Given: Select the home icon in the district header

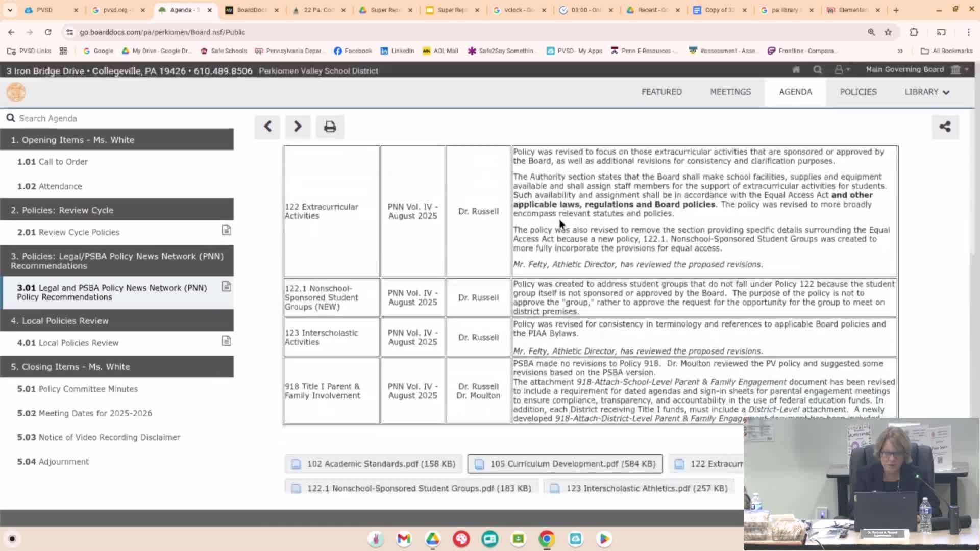Looking at the screenshot, I should click(796, 70).
